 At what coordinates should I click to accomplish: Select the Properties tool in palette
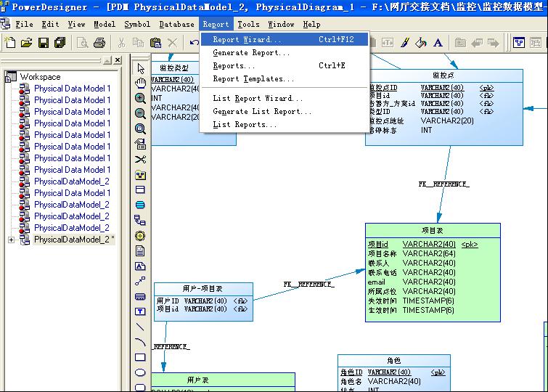click(141, 144)
